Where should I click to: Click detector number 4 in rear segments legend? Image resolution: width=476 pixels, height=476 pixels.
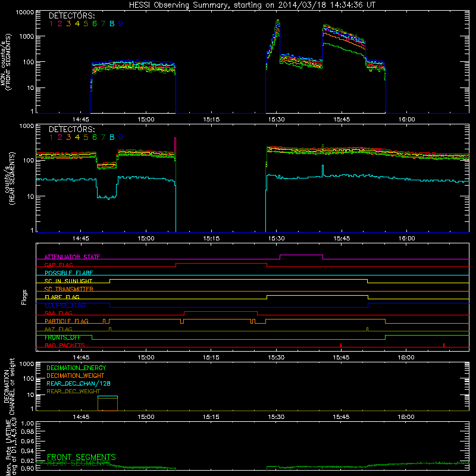77,137
